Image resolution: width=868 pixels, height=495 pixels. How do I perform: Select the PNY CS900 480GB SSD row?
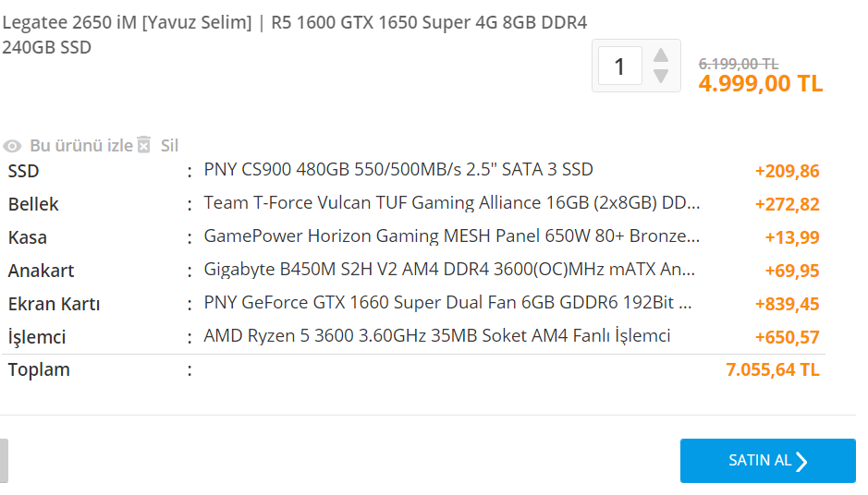[397, 170]
